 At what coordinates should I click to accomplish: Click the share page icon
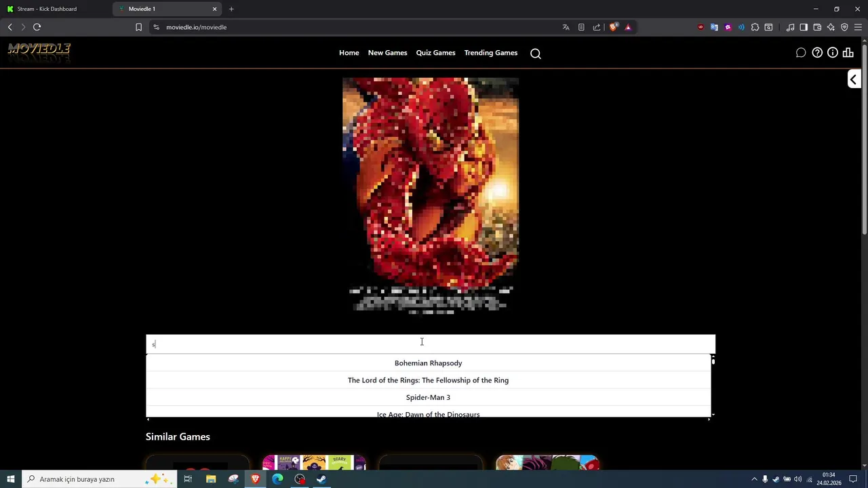(597, 27)
